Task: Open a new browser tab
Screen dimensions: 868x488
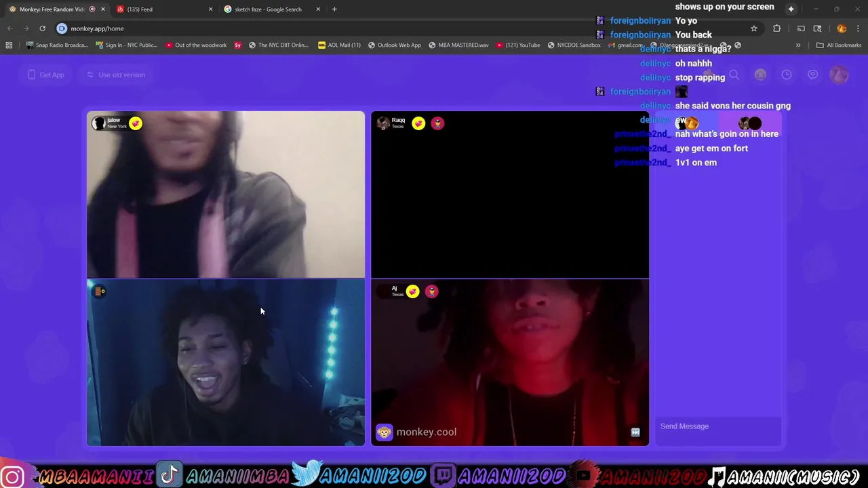Action: 334,9
